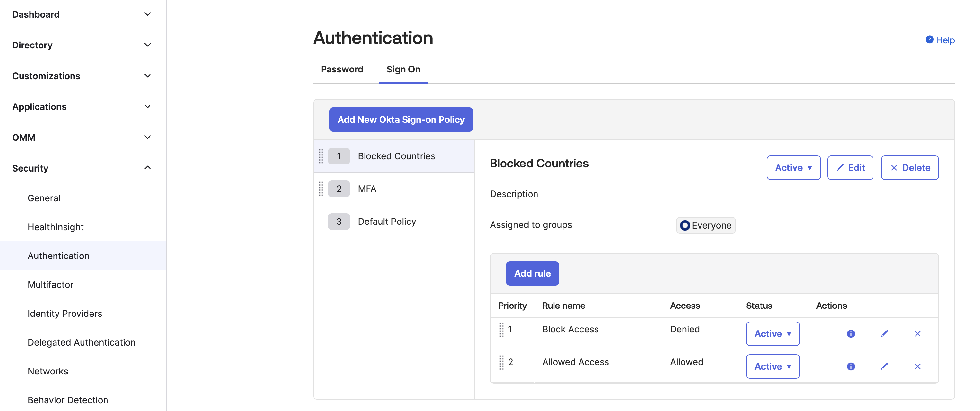Screen dimensions: 980x411
Task: Open the Help documentation icon
Action: click(x=929, y=39)
